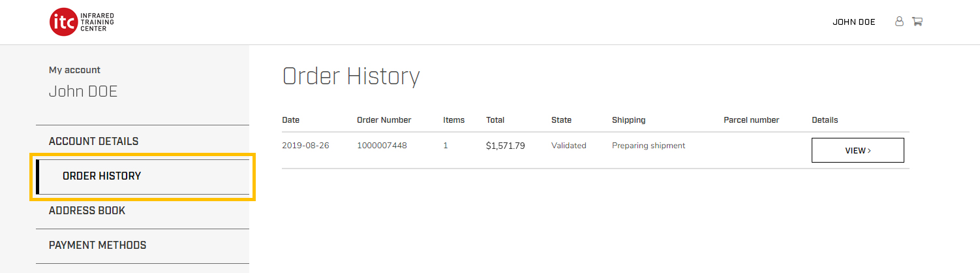Click the Order Number column header

384,120
